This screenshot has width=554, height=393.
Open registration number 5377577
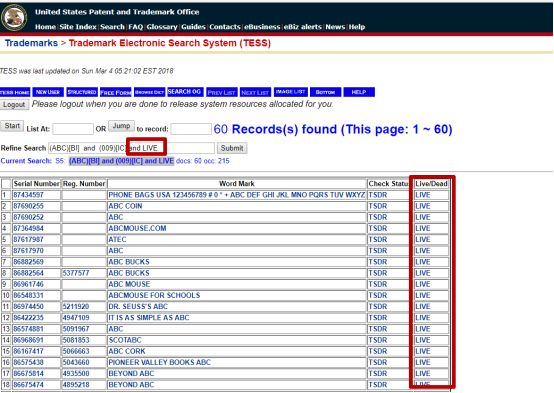(76, 273)
